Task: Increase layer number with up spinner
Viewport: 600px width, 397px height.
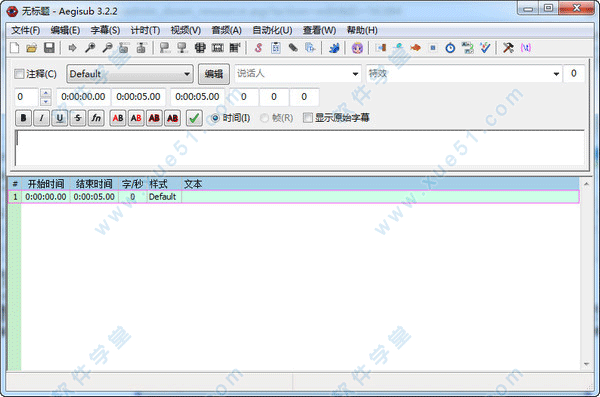Action: pos(46,93)
